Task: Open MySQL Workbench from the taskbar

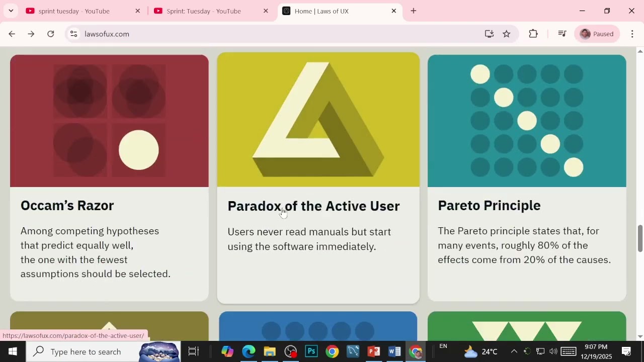Action: (x=353, y=351)
